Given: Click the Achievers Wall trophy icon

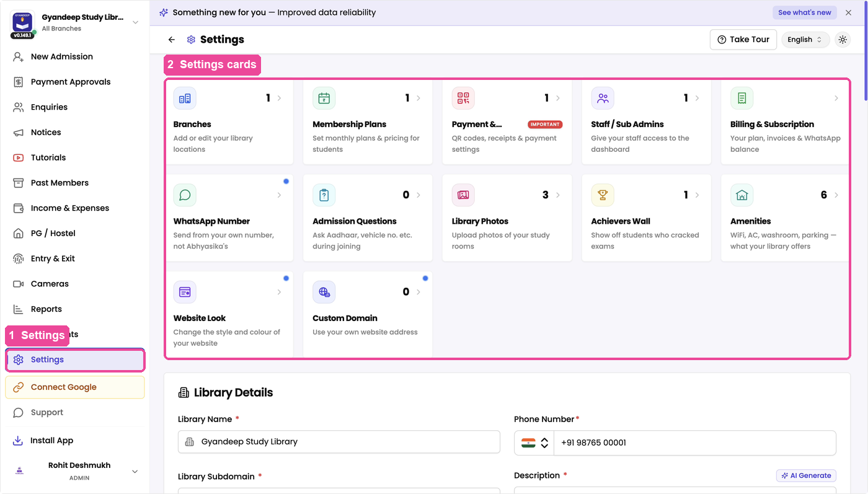Looking at the screenshot, I should 602,195.
